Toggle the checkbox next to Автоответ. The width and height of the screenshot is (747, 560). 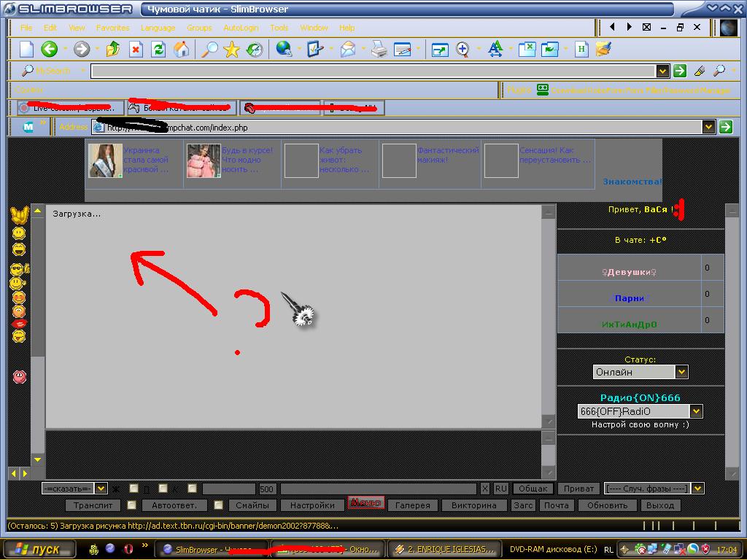tap(218, 505)
